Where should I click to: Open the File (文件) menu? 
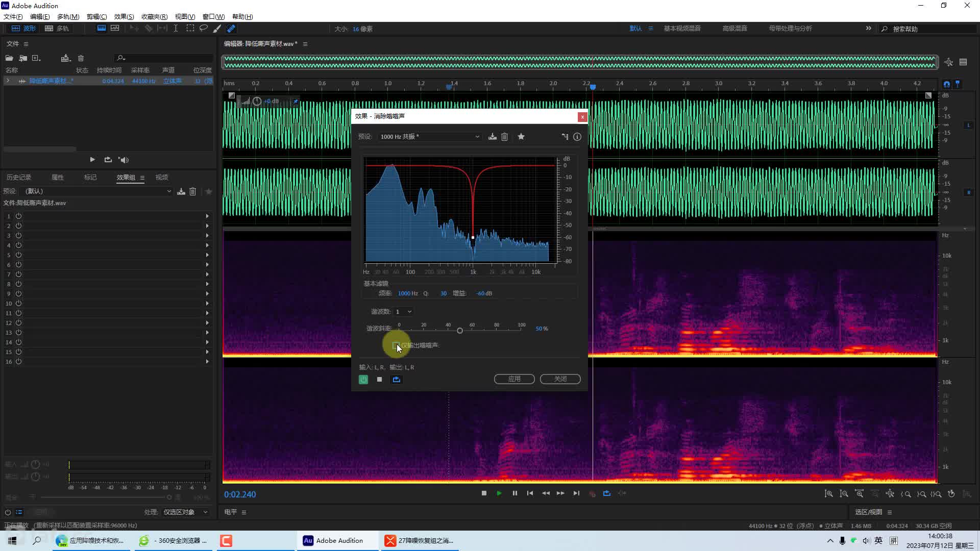pyautogui.click(x=13, y=16)
